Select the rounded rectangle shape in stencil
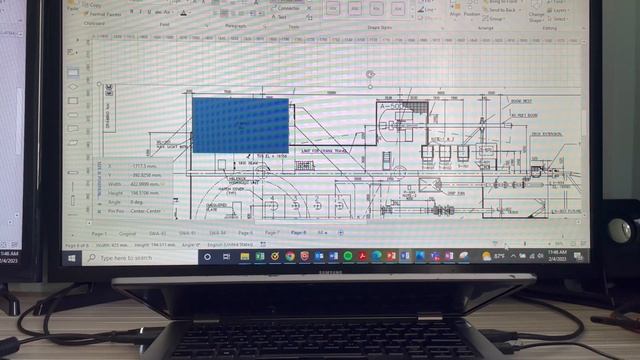The width and height of the screenshot is (640, 360). pyautogui.click(x=73, y=115)
